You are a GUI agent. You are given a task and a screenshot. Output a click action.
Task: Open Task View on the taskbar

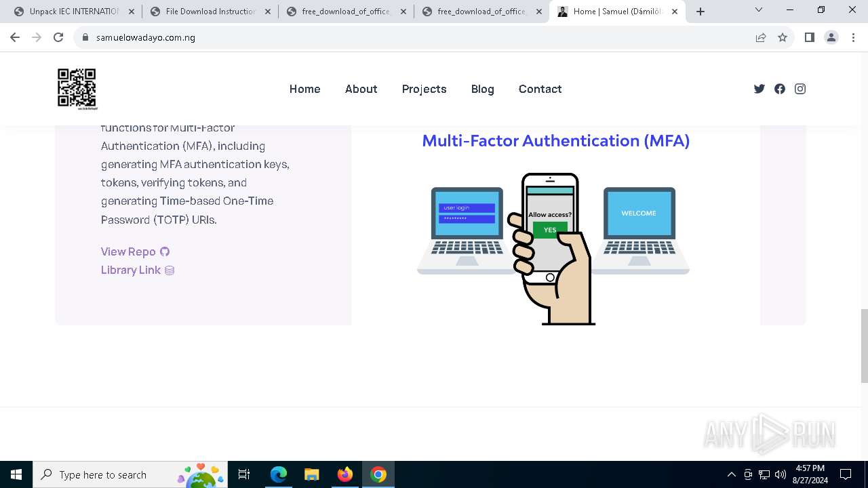click(244, 474)
